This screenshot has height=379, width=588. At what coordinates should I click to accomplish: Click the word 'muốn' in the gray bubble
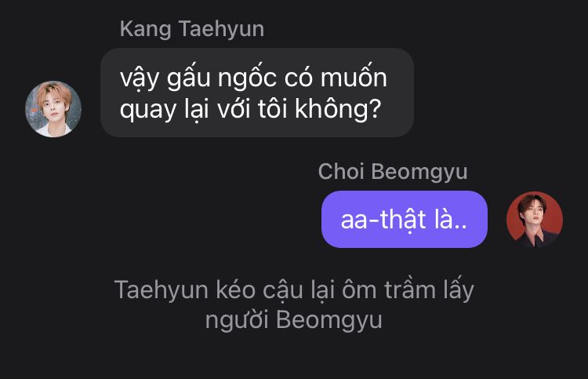pos(354,77)
